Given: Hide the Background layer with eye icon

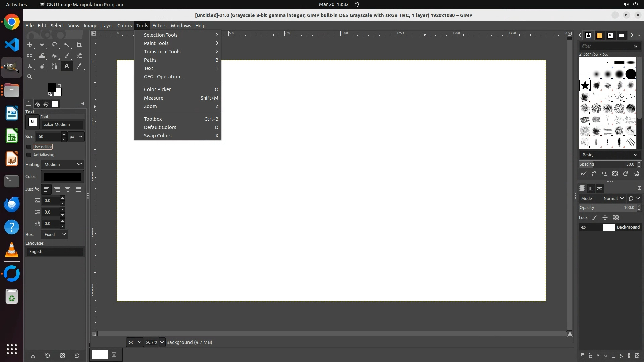Looking at the screenshot, I should point(584,227).
